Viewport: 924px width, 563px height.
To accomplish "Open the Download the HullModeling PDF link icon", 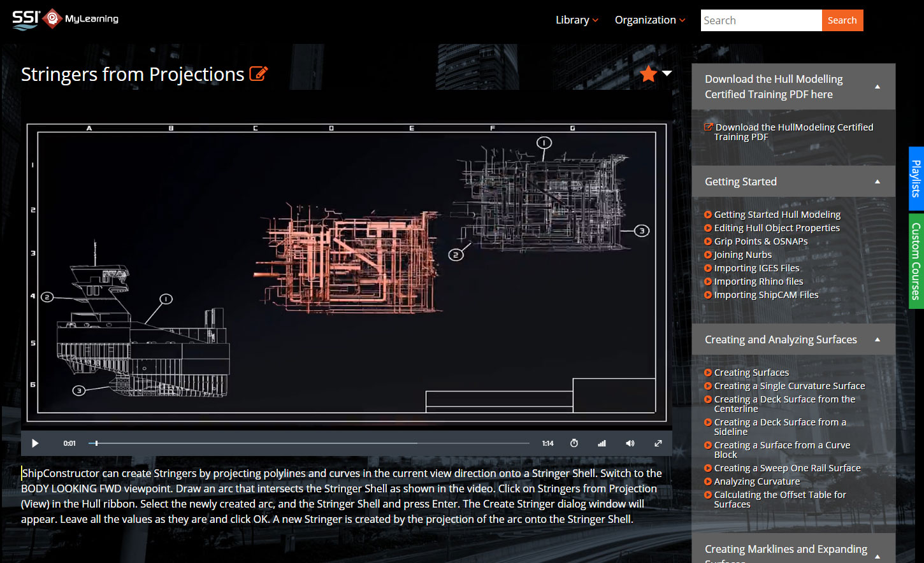I will click(709, 127).
